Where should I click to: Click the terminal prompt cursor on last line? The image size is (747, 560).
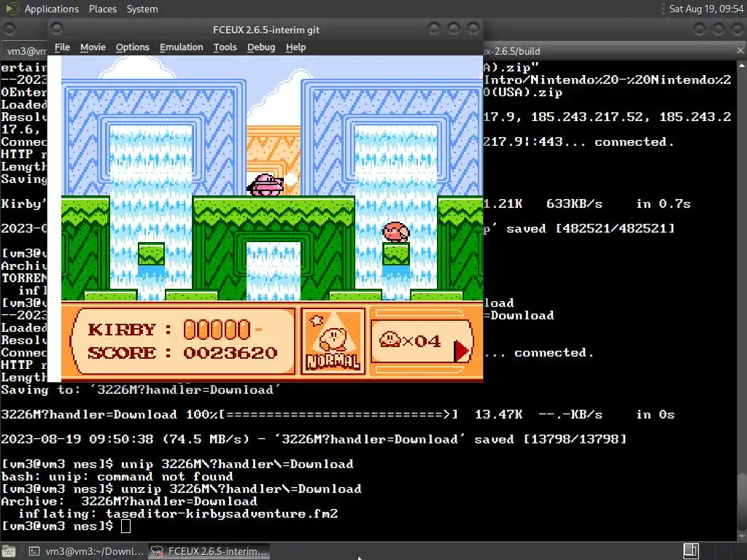[125, 526]
